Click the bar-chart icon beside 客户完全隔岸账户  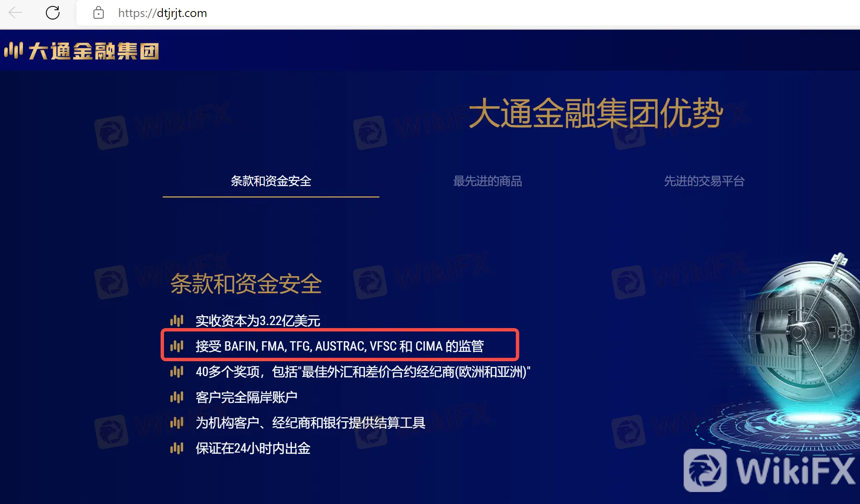click(177, 397)
